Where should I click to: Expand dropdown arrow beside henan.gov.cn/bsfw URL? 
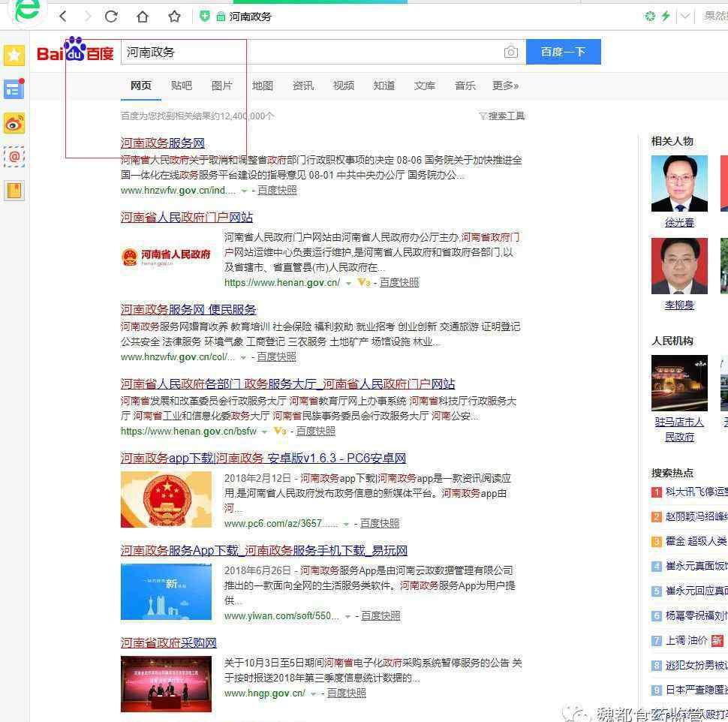click(x=264, y=432)
